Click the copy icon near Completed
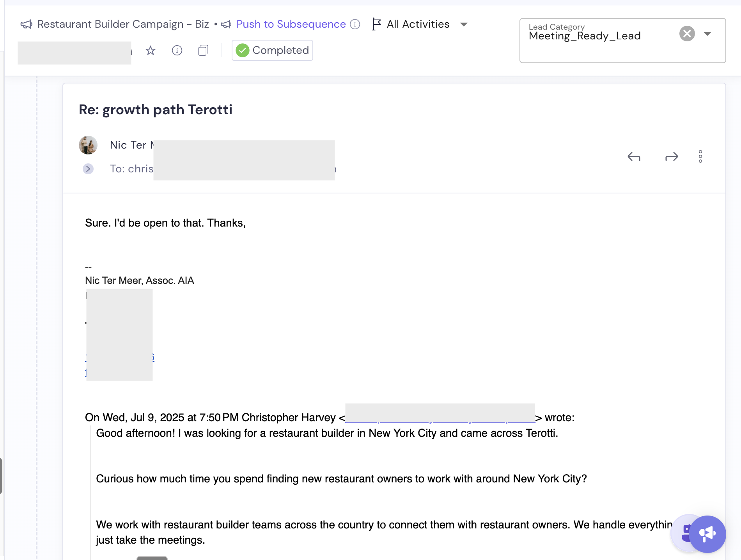 pos(203,50)
